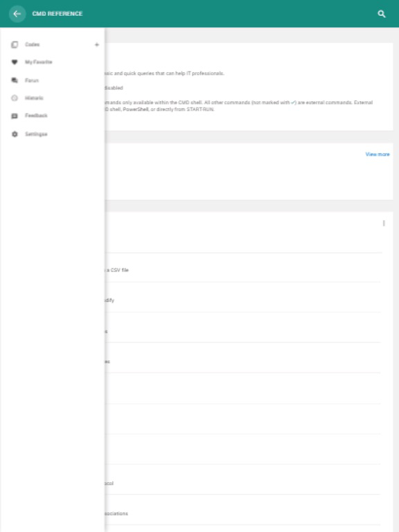Expand Codes with the plus sign
The image size is (399, 532).
(97, 44)
